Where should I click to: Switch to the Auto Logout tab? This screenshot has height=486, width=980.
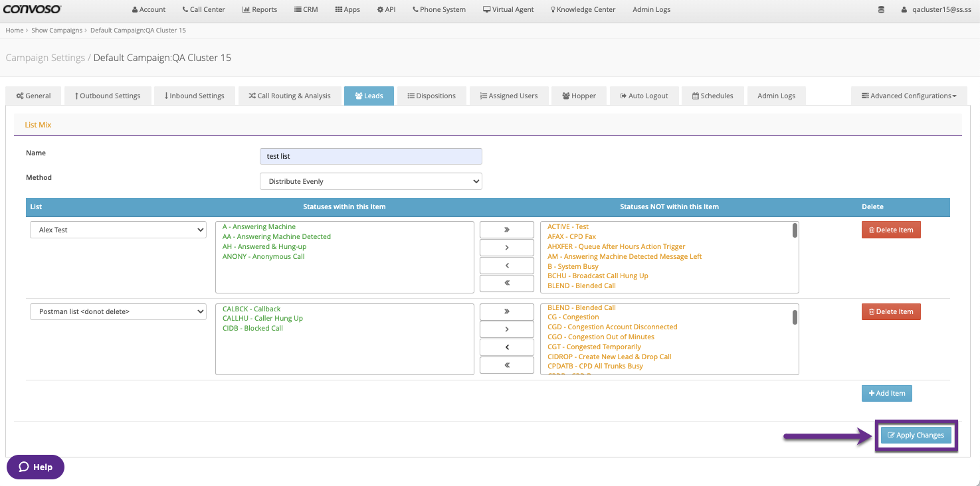[x=644, y=96]
